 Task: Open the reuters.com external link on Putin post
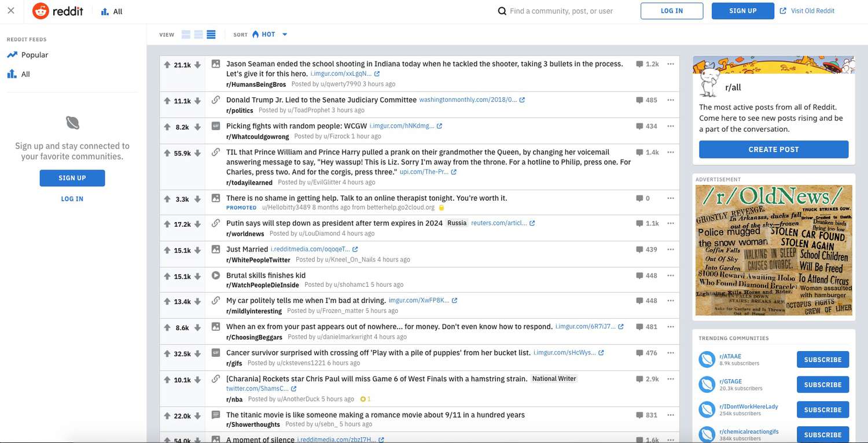click(x=503, y=223)
